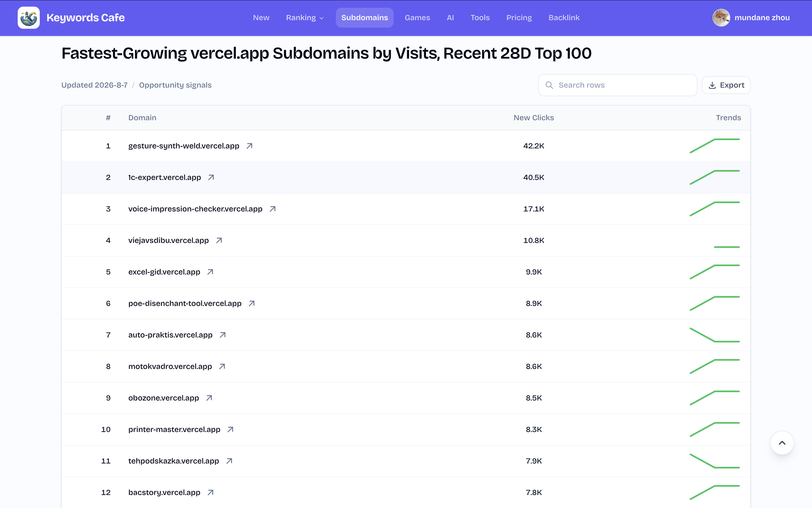Go to the New tab
Screen dimensions: 812x508
(261, 18)
